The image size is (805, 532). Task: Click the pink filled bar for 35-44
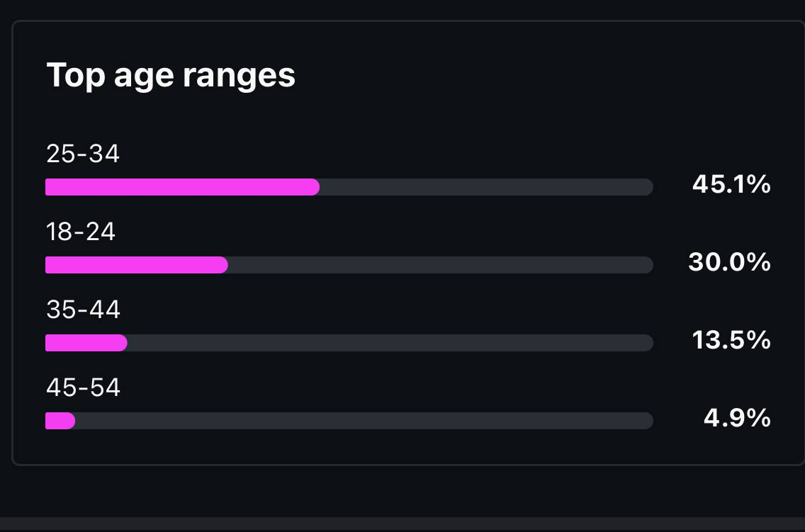pyautogui.click(x=86, y=343)
